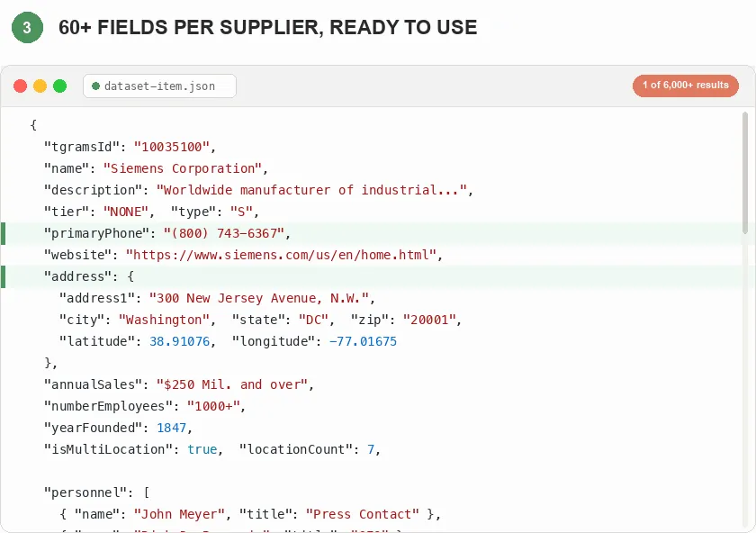
Task: Select the '60+ FIELDS PER SUPPLIER' heading
Action: pyautogui.click(x=266, y=28)
